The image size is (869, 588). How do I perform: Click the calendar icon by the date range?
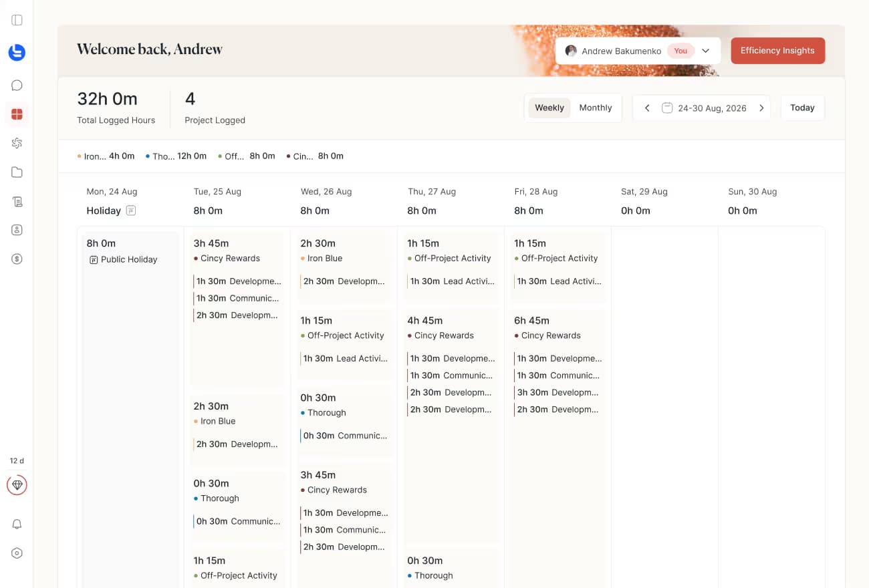click(x=666, y=108)
